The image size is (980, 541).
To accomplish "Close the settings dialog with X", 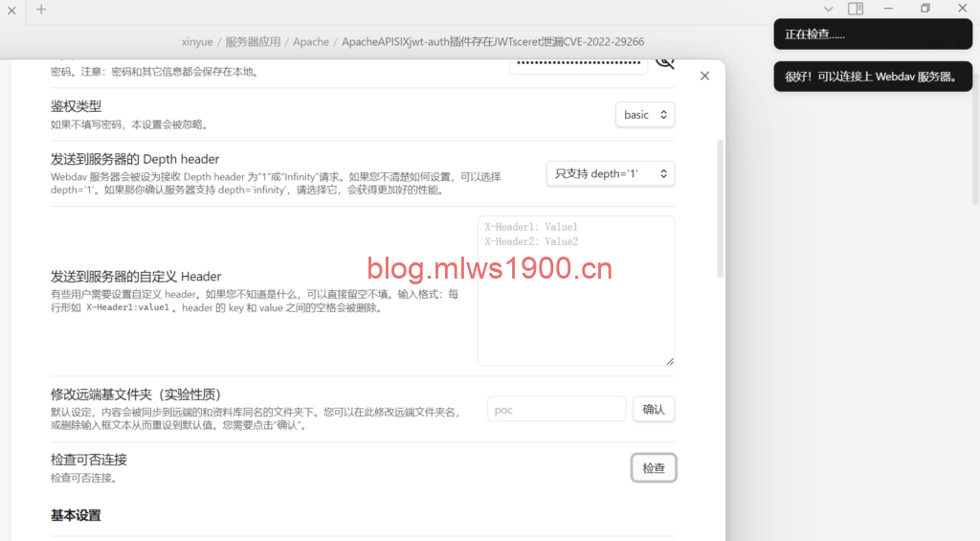I will [x=705, y=76].
